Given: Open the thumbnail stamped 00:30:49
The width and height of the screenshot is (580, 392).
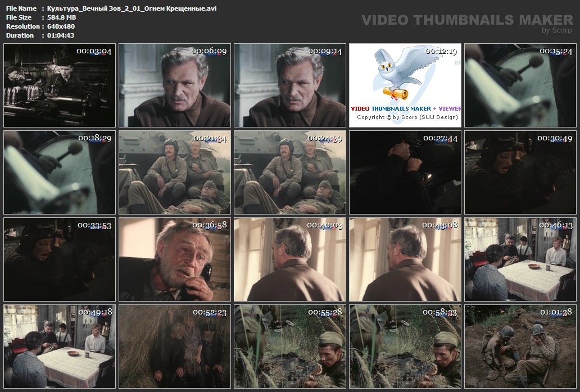Looking at the screenshot, I should click(520, 172).
